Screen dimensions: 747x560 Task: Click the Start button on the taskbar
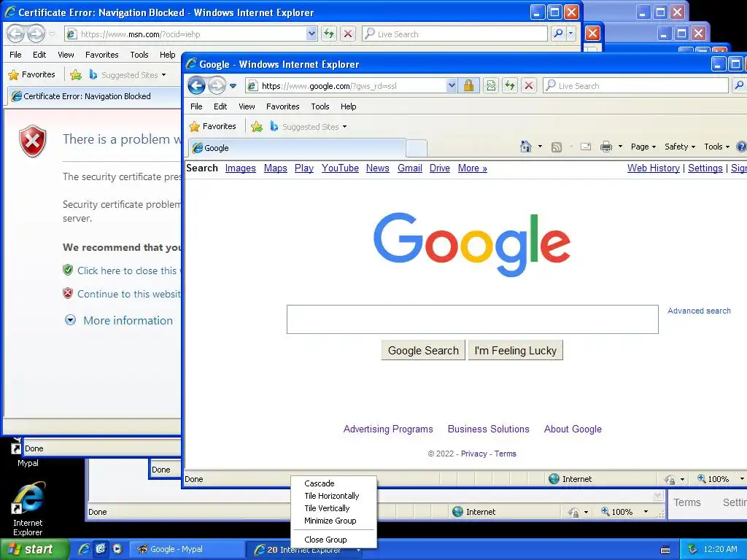[x=35, y=549]
